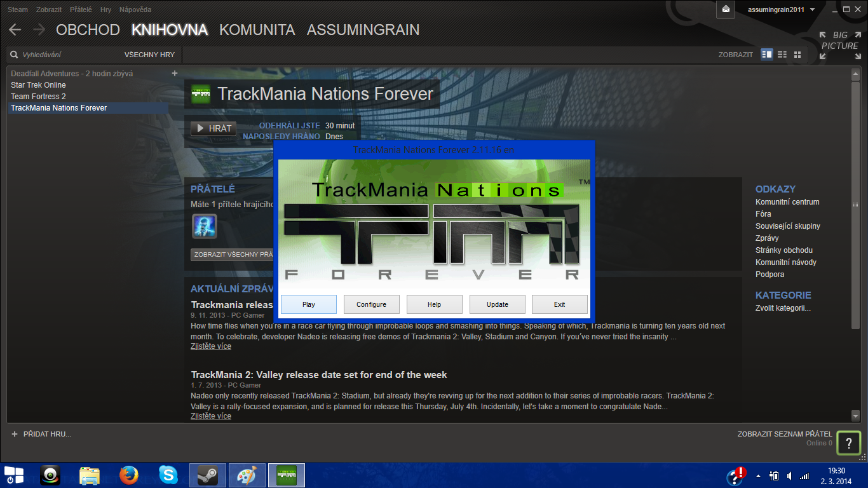The image size is (868, 488).
Task: Open the Zobrazit menu
Action: tap(49, 10)
